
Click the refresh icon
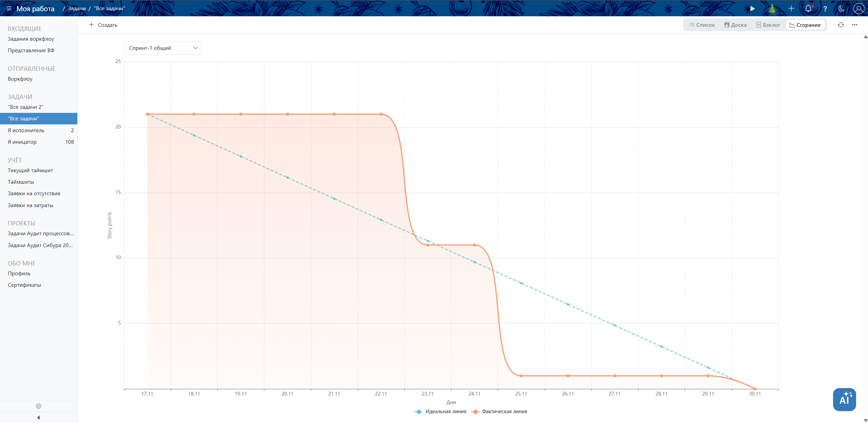[841, 25]
